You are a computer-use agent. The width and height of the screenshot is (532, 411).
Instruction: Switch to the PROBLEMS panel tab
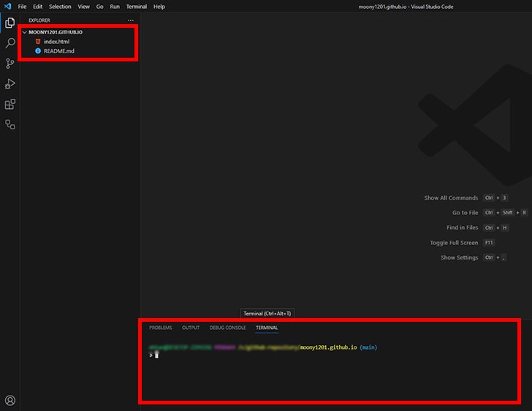pyautogui.click(x=160, y=328)
